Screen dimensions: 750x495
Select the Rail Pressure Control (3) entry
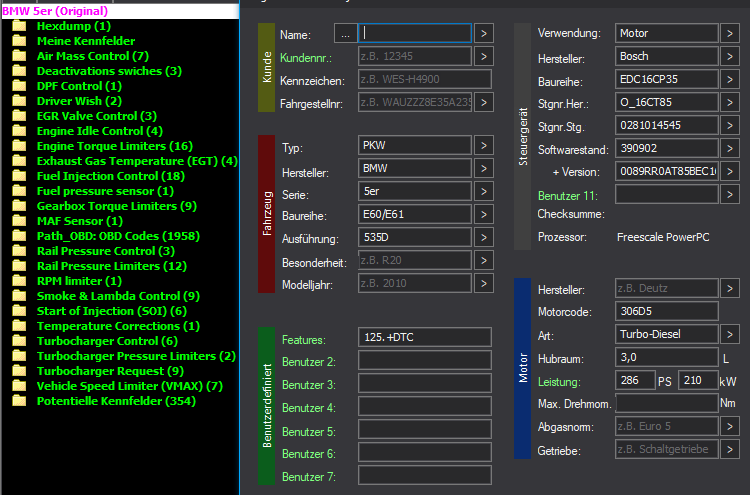(x=106, y=251)
